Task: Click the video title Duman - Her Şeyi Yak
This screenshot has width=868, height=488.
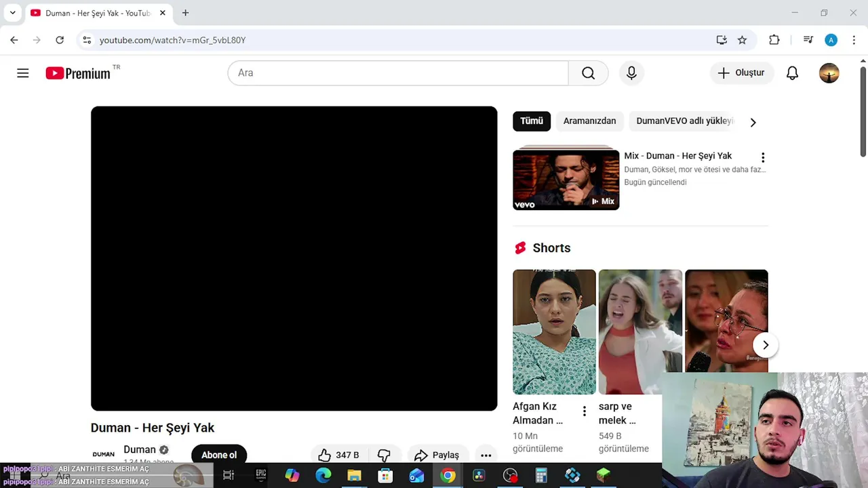Action: [x=153, y=428]
